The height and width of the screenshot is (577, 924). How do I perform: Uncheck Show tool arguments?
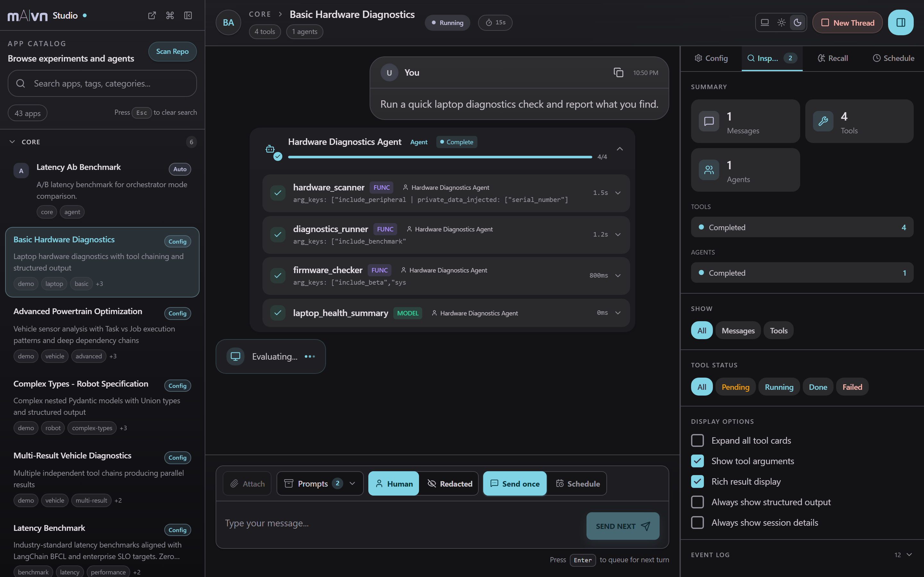tap(697, 461)
